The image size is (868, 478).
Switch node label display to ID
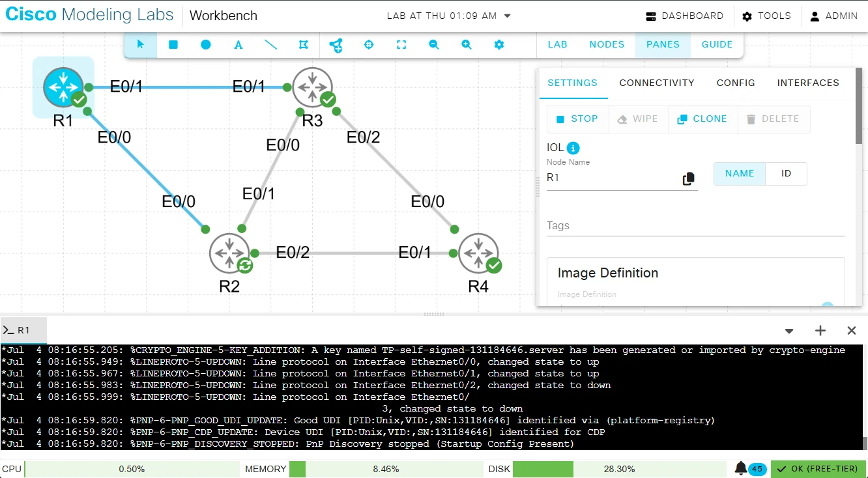(786, 174)
